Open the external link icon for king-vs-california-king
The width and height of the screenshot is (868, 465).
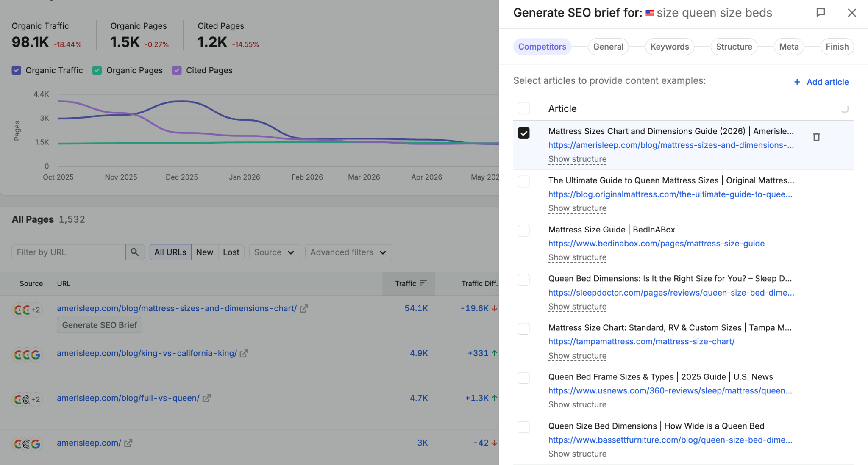click(x=244, y=353)
